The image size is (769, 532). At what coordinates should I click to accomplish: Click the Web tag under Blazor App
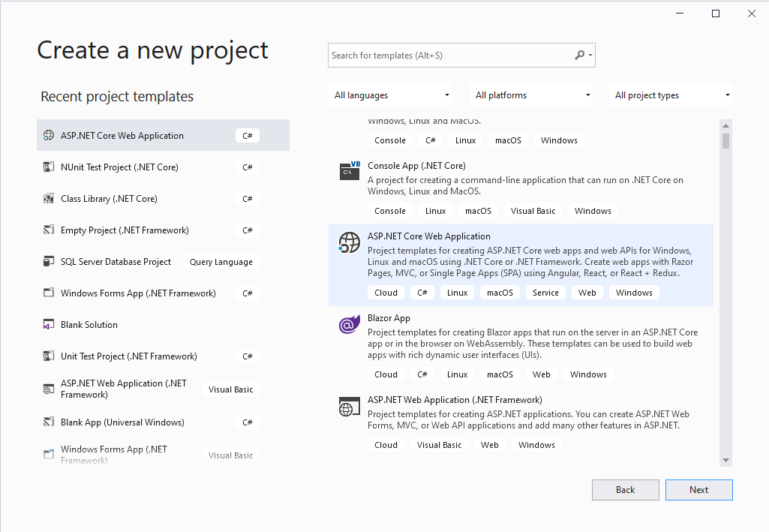[541, 374]
